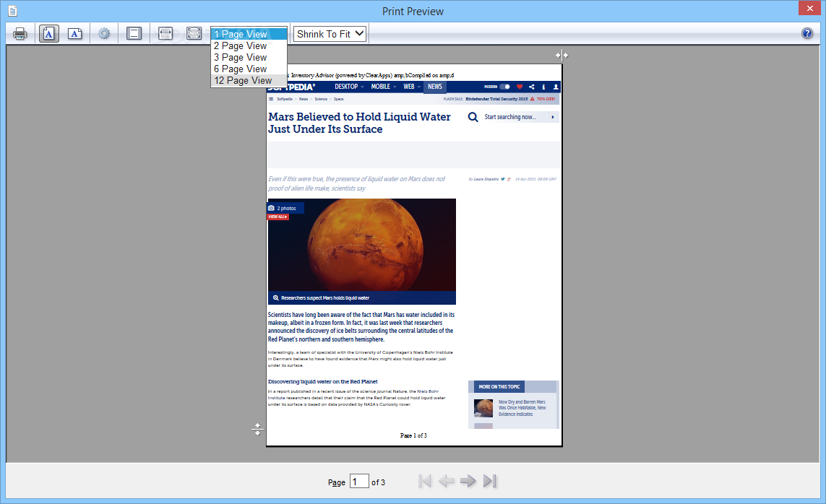
Task: Open Page Setup gear icon
Action: (104, 34)
